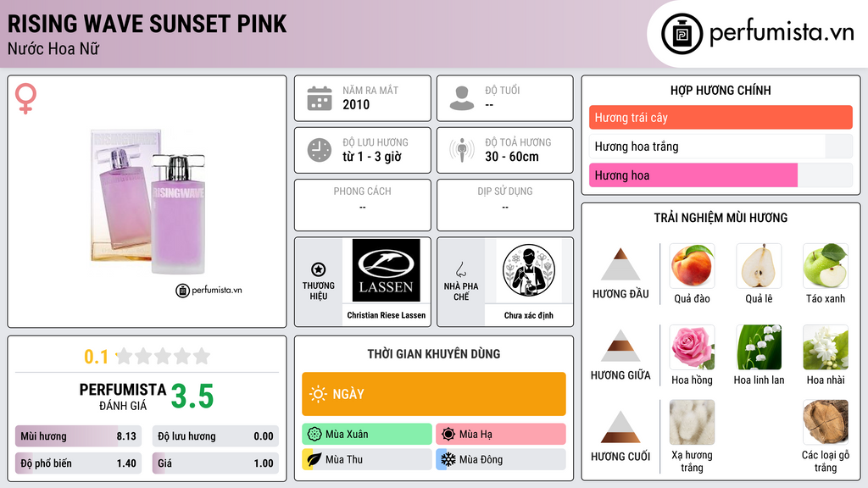
Task: Click the 0.1 user rating number
Action: pyautogui.click(x=96, y=357)
